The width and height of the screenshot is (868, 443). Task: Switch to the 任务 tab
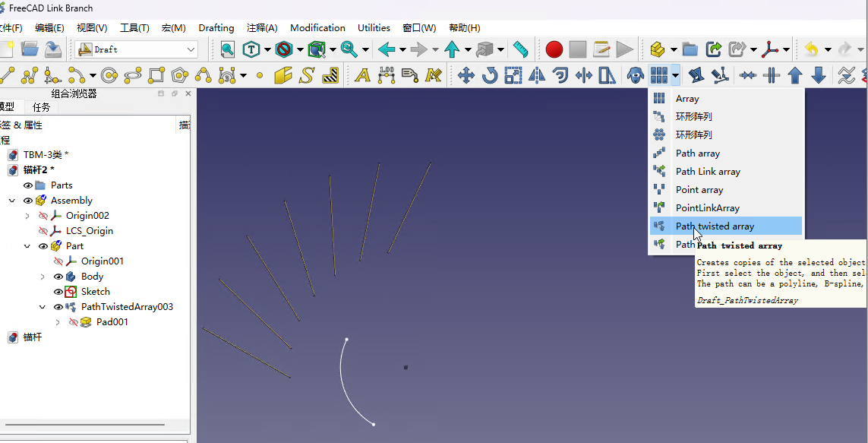[41, 107]
